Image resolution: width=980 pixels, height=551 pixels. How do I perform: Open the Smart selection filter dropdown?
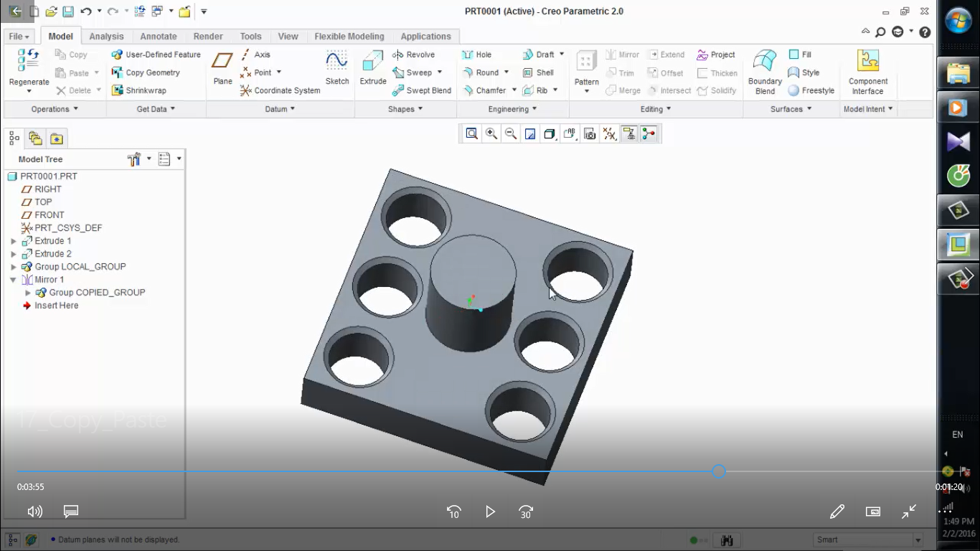click(x=917, y=540)
